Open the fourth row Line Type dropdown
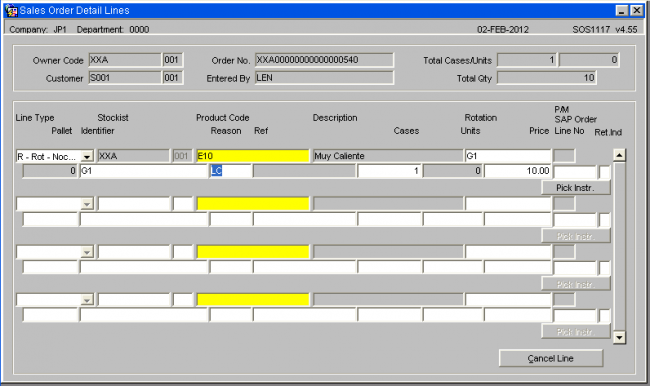This screenshot has height=386, width=650. [87, 300]
